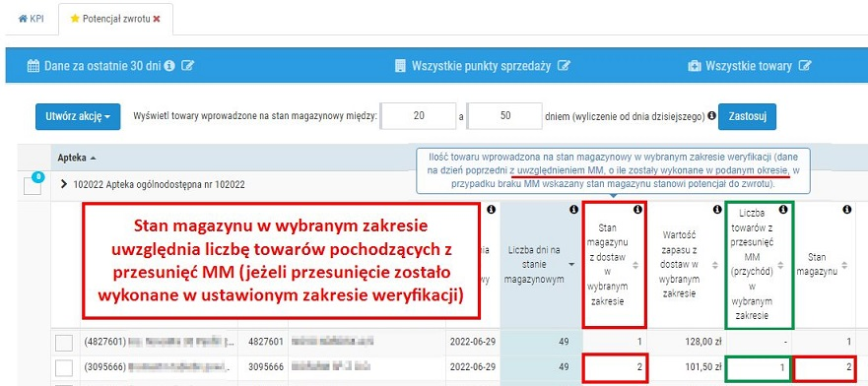Select checkbox for product row 3095666
Viewport: 868px width, 386px height.
point(64,367)
